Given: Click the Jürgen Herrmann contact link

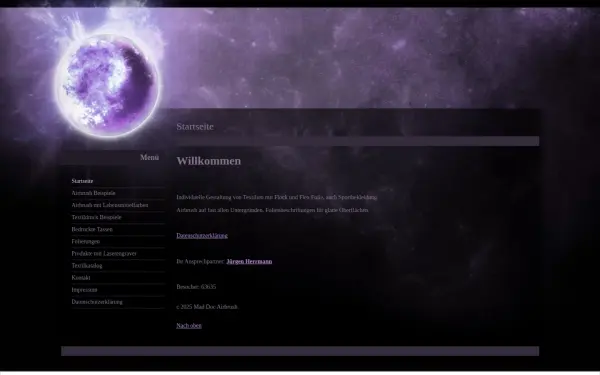Looking at the screenshot, I should (x=249, y=262).
